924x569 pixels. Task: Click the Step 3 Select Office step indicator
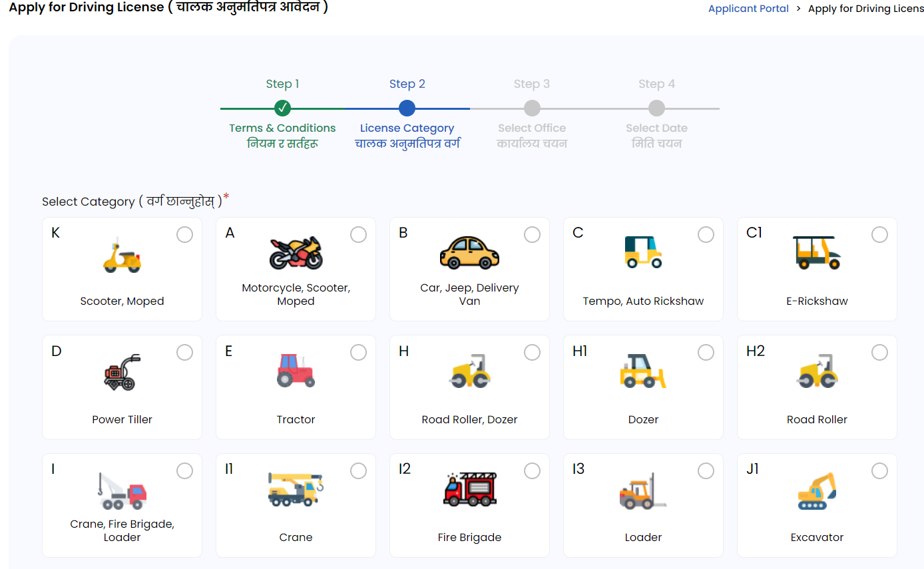click(532, 108)
